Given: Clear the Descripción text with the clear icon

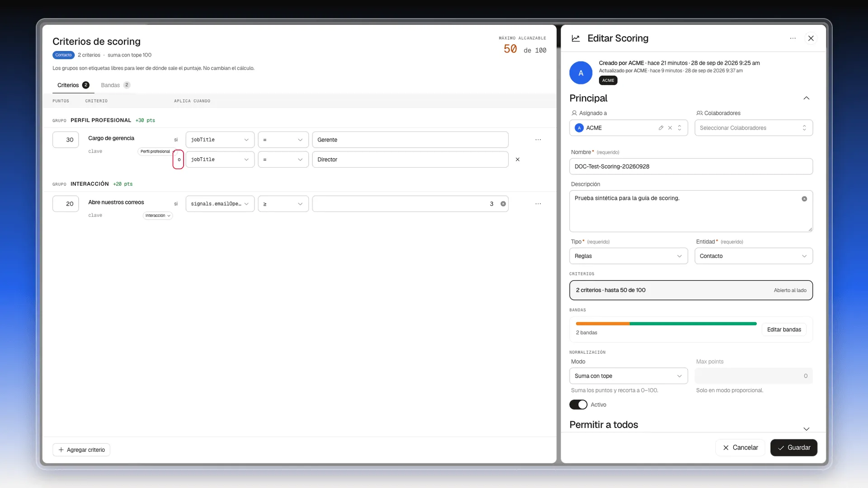Looking at the screenshot, I should (804, 199).
